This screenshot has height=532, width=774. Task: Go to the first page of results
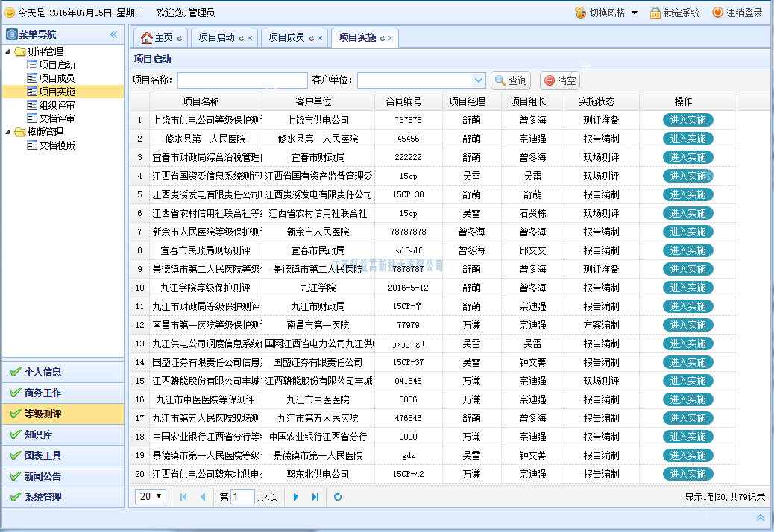click(183, 497)
